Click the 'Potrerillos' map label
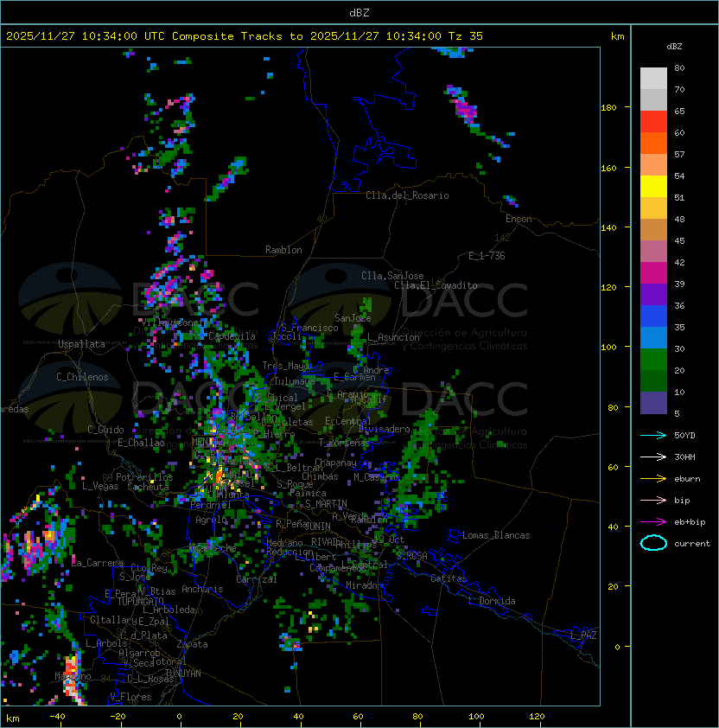Screen dimensions: 719x728 click(x=144, y=476)
